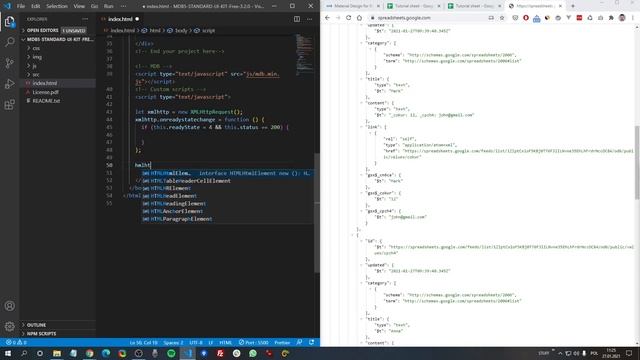Open the Search view in VS Code
The width and height of the screenshot is (640, 360).
[9, 42]
